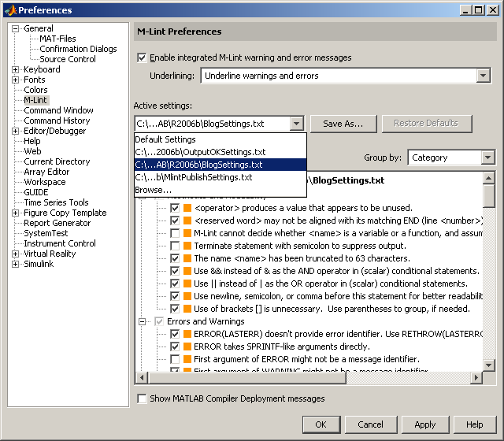Enable Show MATLAB Compiler Deployment messages
This screenshot has height=441, width=504.
pyautogui.click(x=142, y=399)
